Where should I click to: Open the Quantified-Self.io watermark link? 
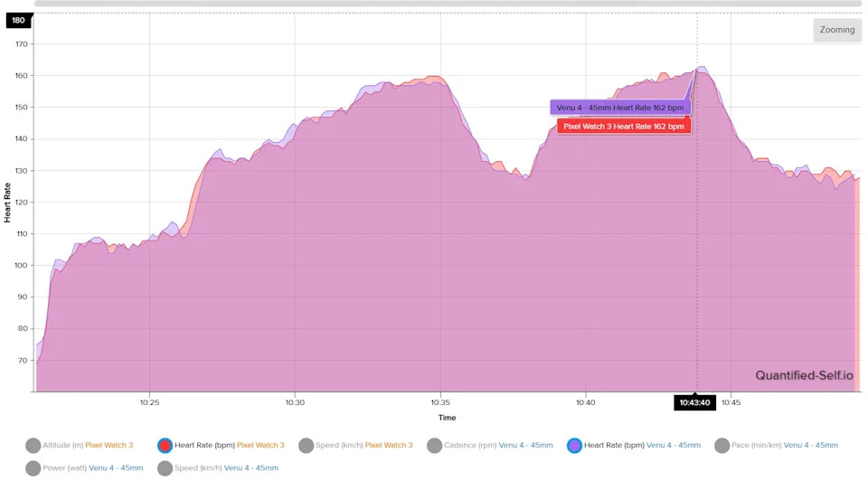click(x=804, y=376)
